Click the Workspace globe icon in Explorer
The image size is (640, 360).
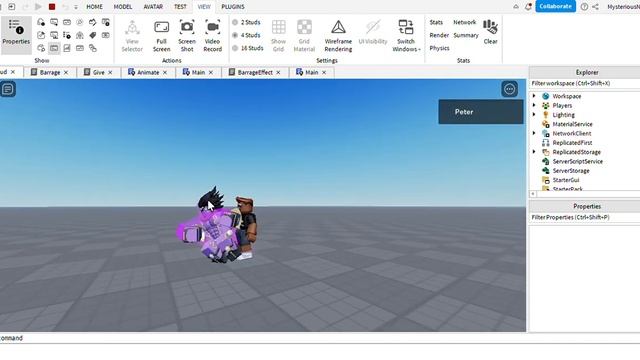point(545,96)
